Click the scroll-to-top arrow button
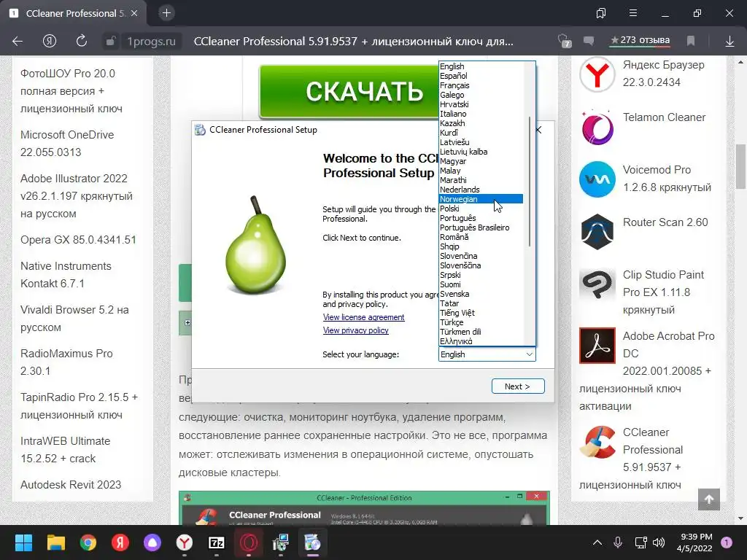Viewport: 747px width, 560px height. [709, 499]
